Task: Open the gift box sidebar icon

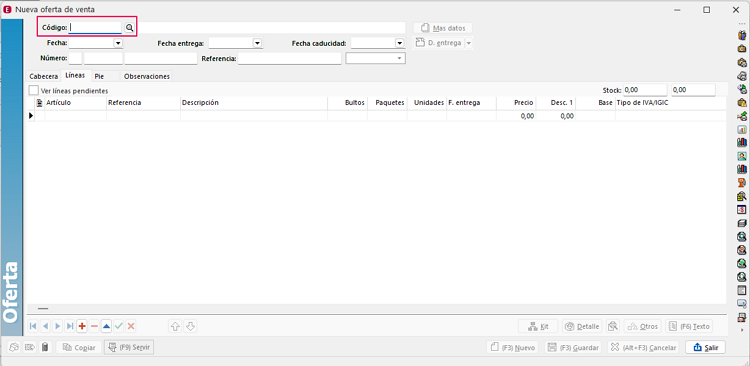Action: pos(742,35)
